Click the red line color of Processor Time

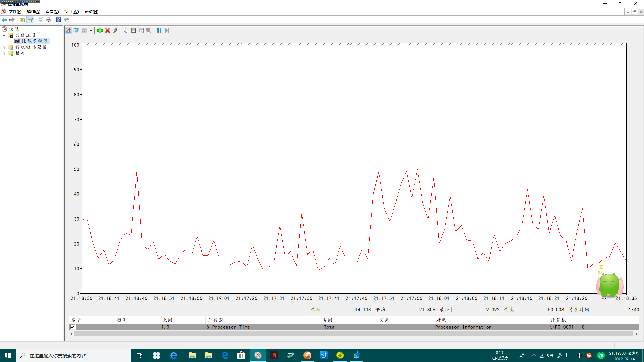coord(137,327)
